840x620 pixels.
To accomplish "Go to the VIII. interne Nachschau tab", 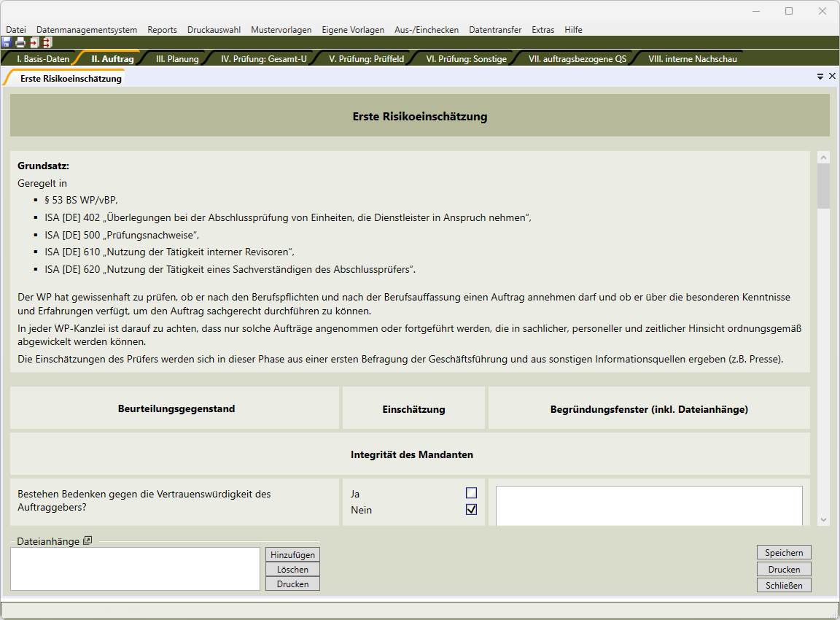I will click(x=692, y=59).
